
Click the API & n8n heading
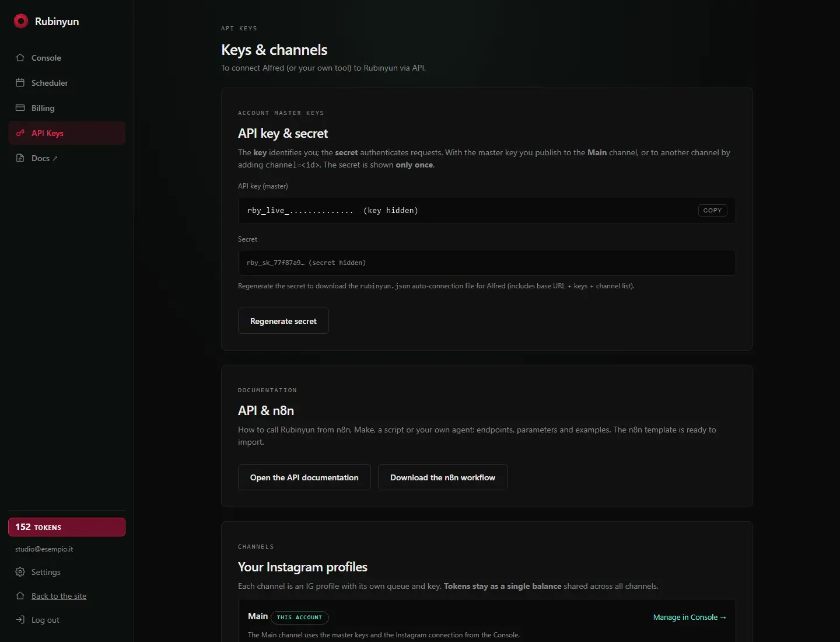pos(266,410)
